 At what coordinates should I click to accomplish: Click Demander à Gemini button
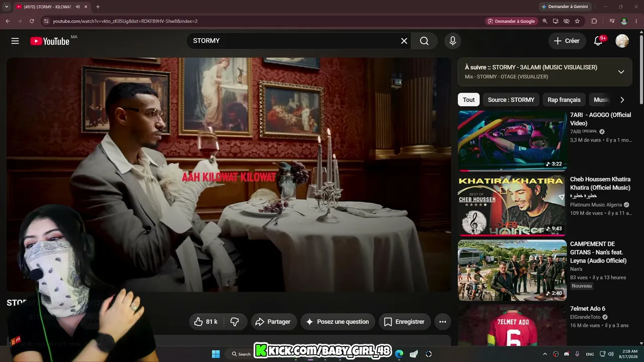pos(564,7)
